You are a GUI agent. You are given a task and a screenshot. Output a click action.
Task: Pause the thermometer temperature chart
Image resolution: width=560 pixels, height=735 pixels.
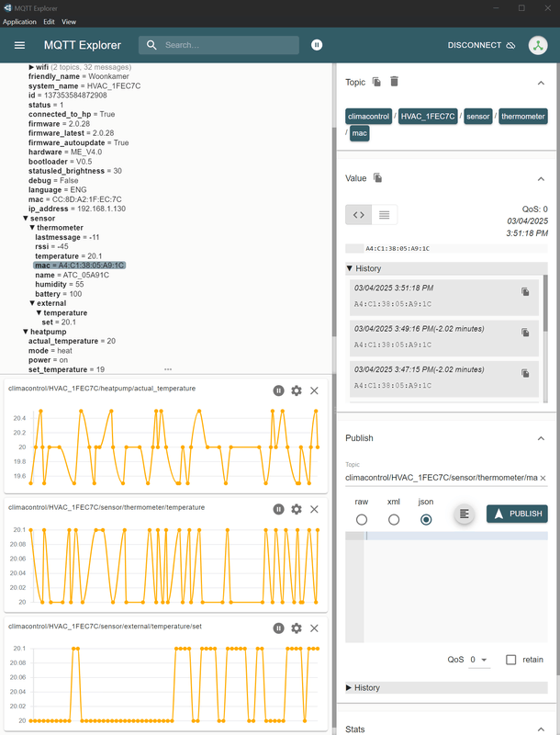click(x=278, y=509)
